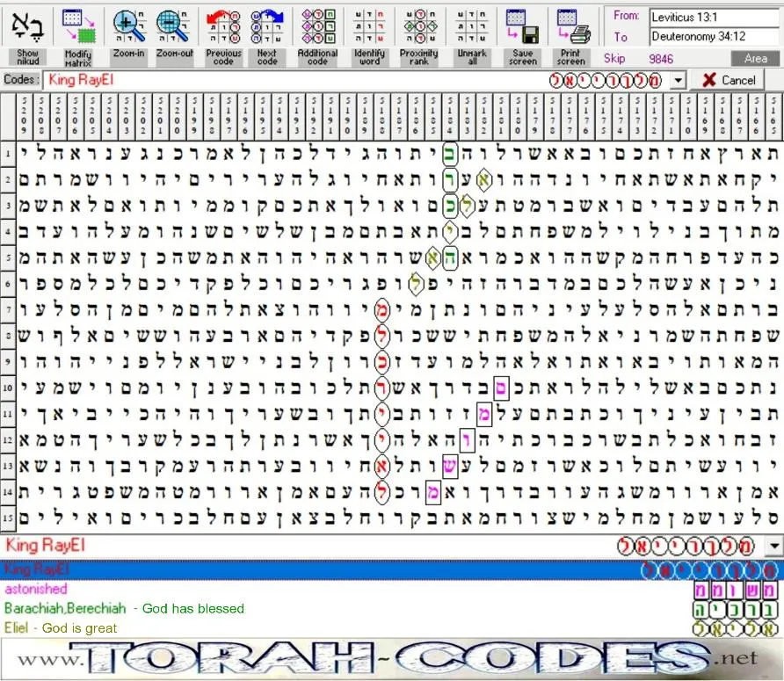This screenshot has height=681, width=784.
Task: Toggle Show nikud icon
Action: [x=27, y=37]
